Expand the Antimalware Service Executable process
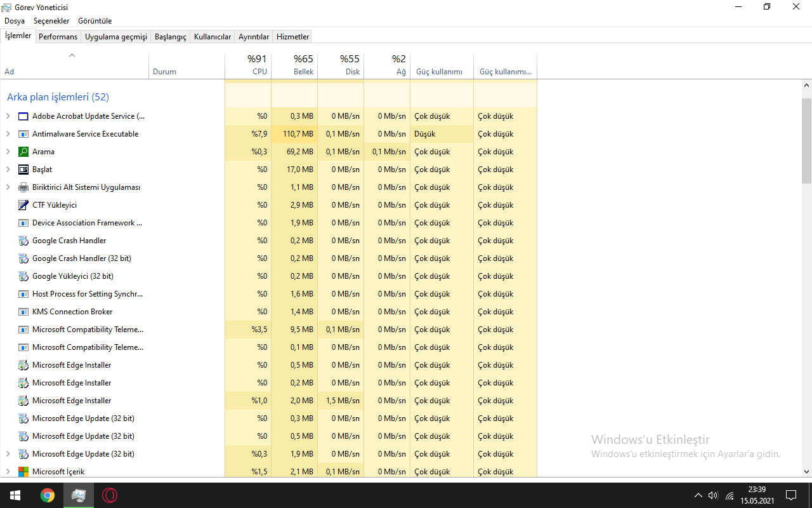This screenshot has height=508, width=812. (x=8, y=134)
